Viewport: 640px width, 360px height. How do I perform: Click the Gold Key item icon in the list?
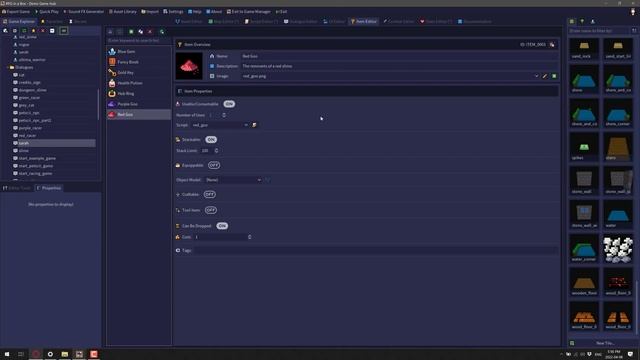[x=112, y=73]
